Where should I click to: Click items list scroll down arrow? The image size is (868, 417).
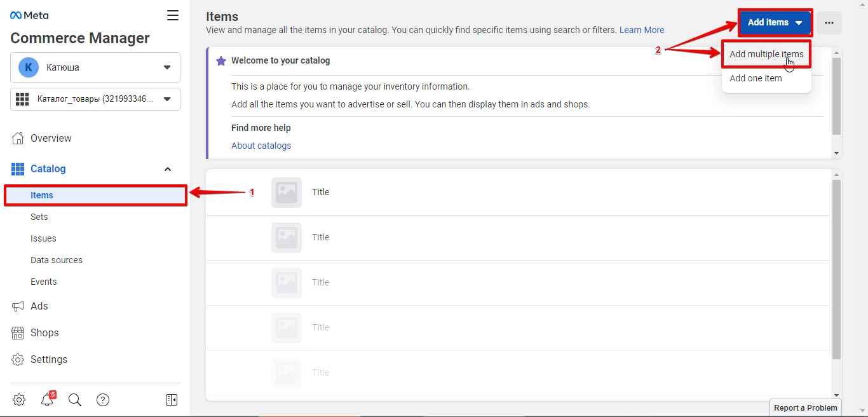(x=836, y=395)
